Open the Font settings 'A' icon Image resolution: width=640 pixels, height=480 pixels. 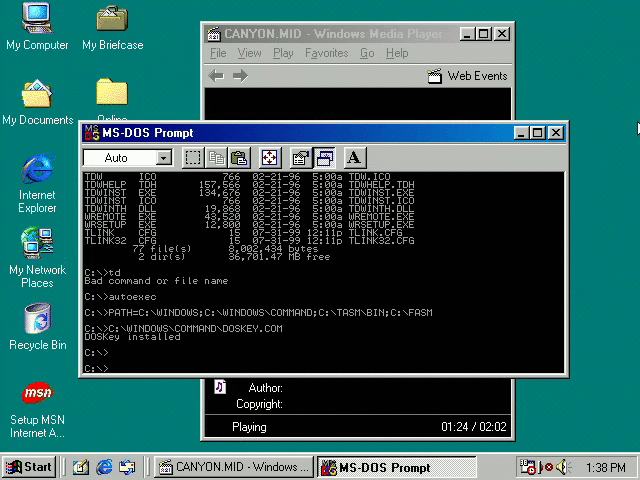tap(355, 158)
